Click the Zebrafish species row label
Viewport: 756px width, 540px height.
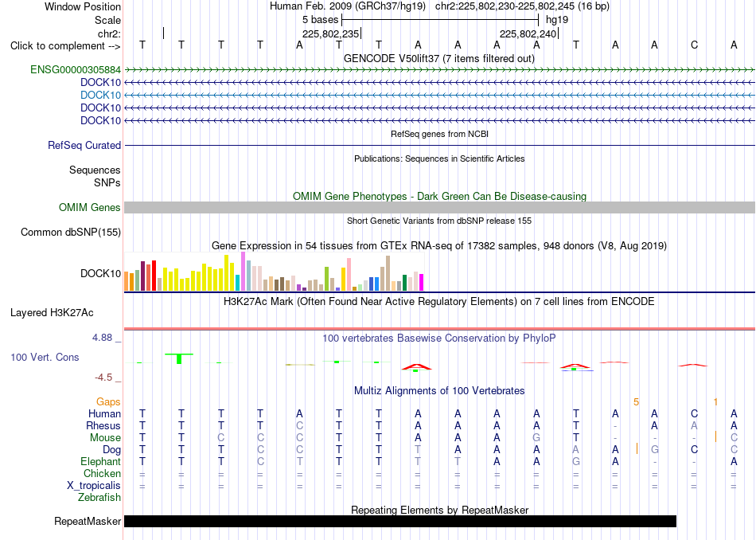click(99, 498)
